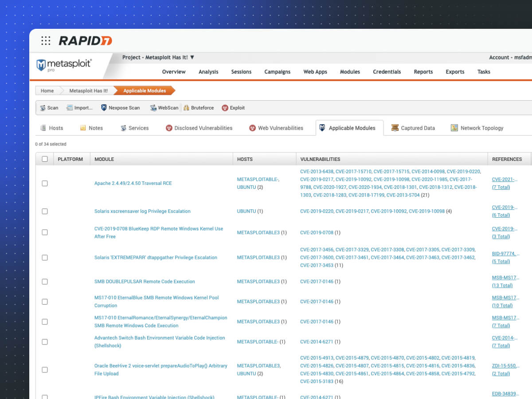Image resolution: width=532 pixels, height=399 pixels.
Task: Go to the Home breadcrumb
Action: tap(47, 91)
